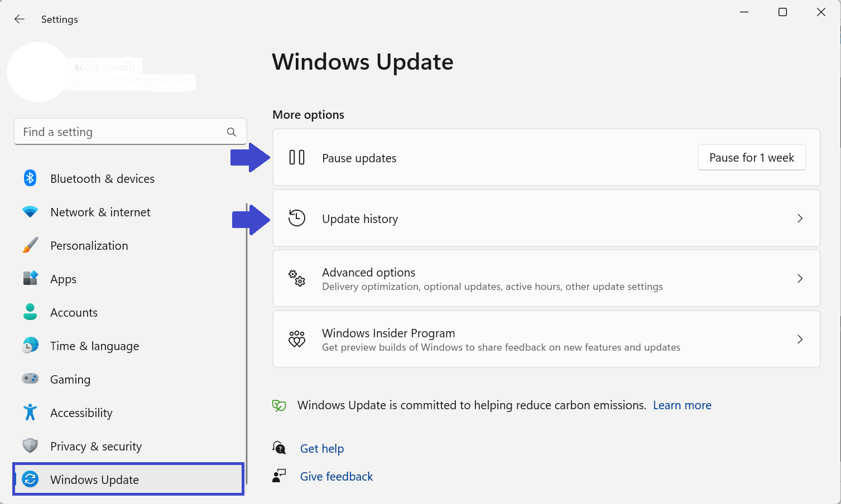Select Windows Update in sidebar

128,479
